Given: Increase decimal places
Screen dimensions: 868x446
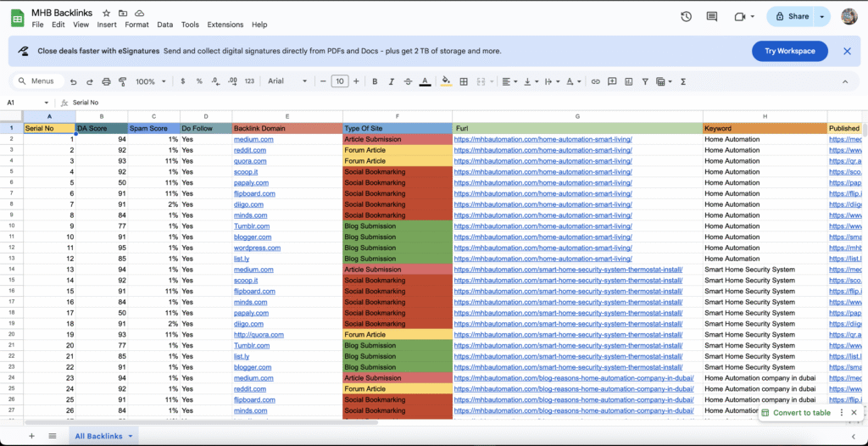Looking at the screenshot, I should pyautogui.click(x=232, y=81).
